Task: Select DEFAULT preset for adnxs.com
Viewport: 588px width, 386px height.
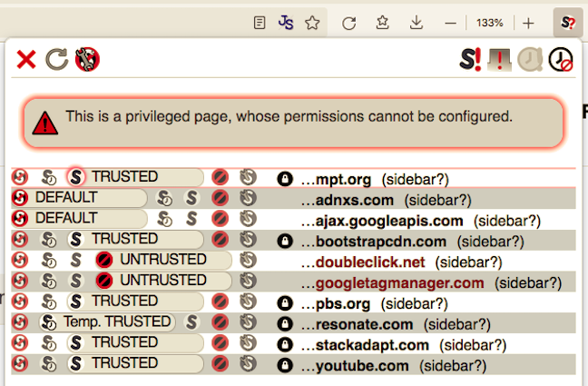Action: (79, 197)
